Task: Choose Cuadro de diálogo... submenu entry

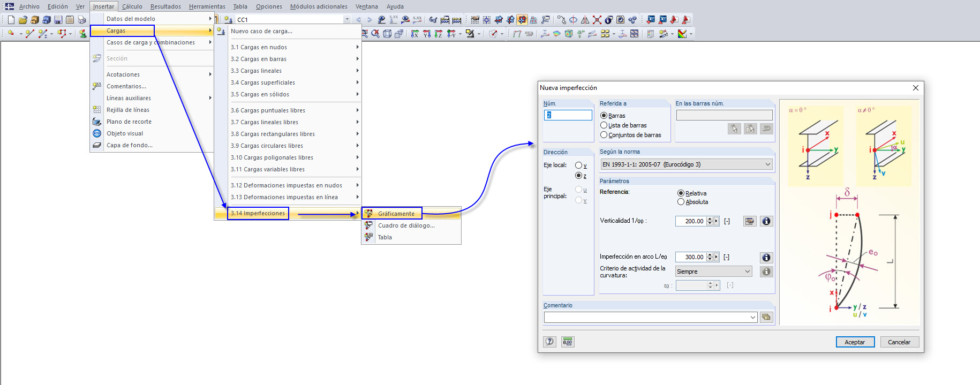Action: point(411,225)
